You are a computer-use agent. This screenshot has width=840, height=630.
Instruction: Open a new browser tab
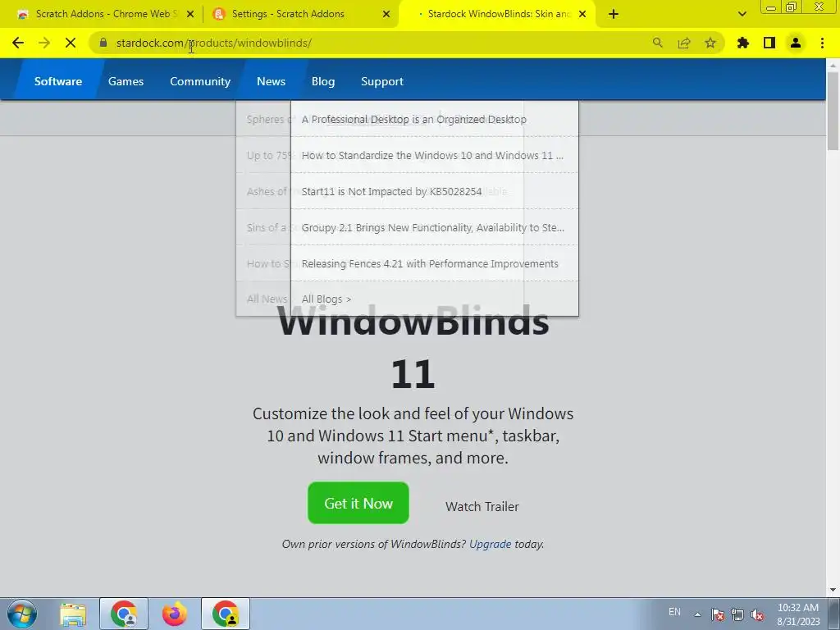pos(614,15)
